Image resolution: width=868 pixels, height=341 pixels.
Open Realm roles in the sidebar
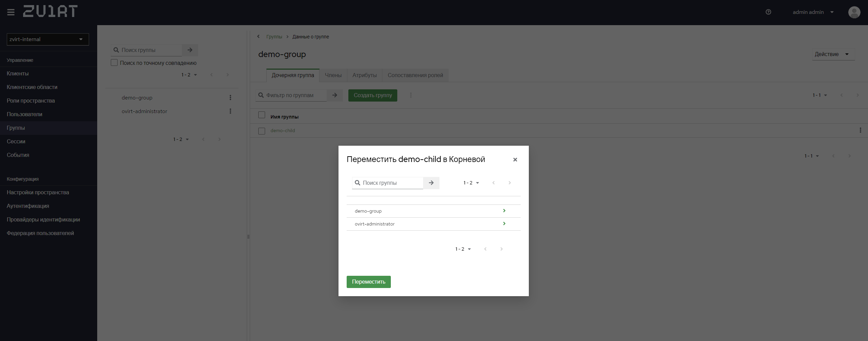pos(49,101)
